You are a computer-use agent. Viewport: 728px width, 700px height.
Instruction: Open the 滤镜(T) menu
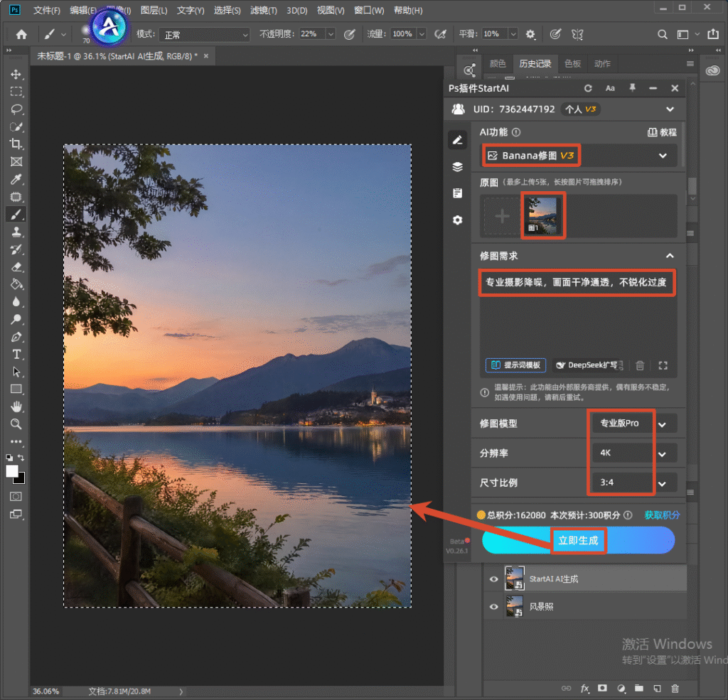pos(263,10)
